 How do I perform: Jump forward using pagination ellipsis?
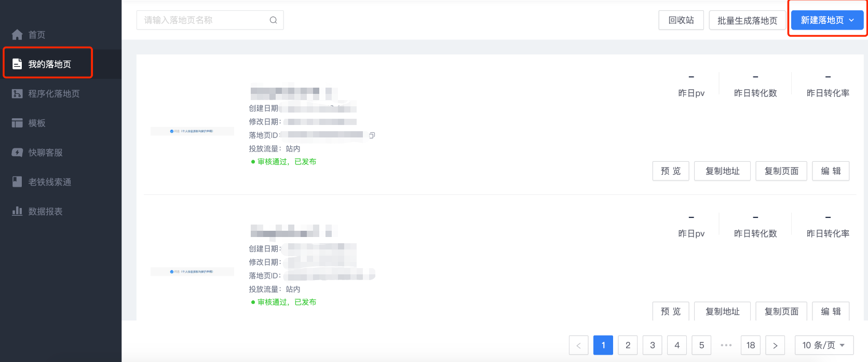726,345
